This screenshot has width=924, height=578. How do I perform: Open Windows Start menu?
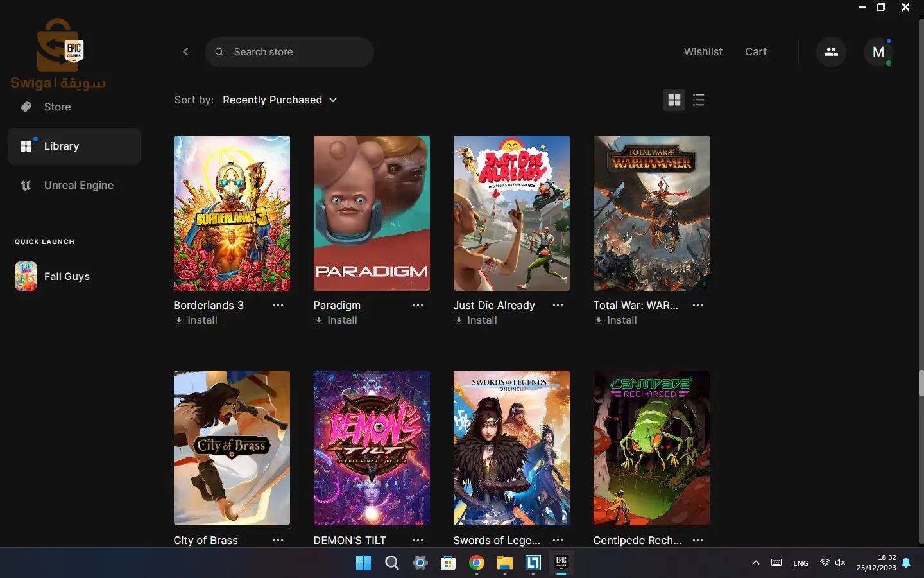[x=363, y=563]
